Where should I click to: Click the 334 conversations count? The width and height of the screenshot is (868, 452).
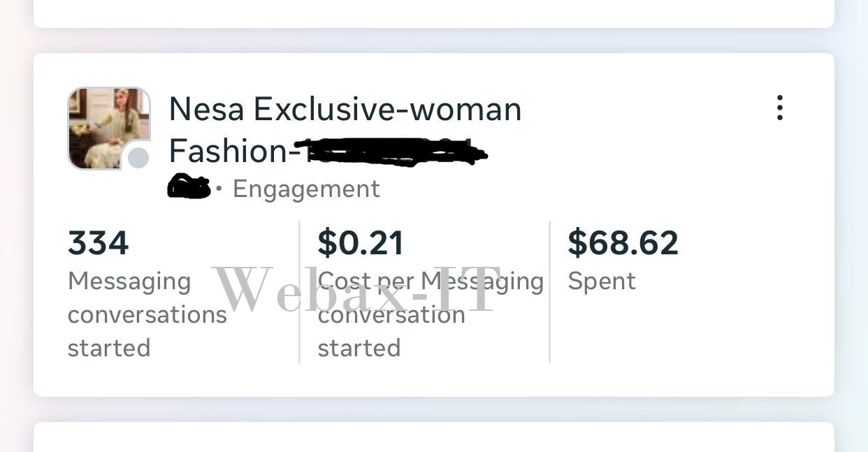[x=99, y=243]
